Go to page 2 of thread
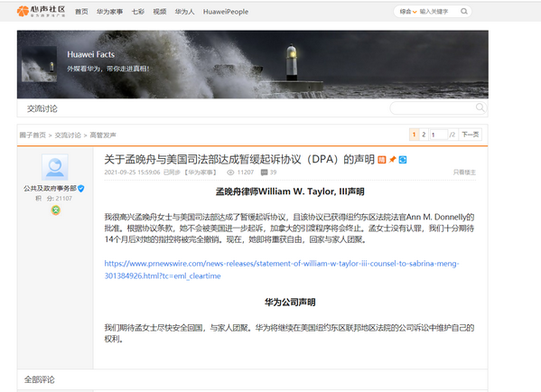The image size is (541, 392). point(424,135)
